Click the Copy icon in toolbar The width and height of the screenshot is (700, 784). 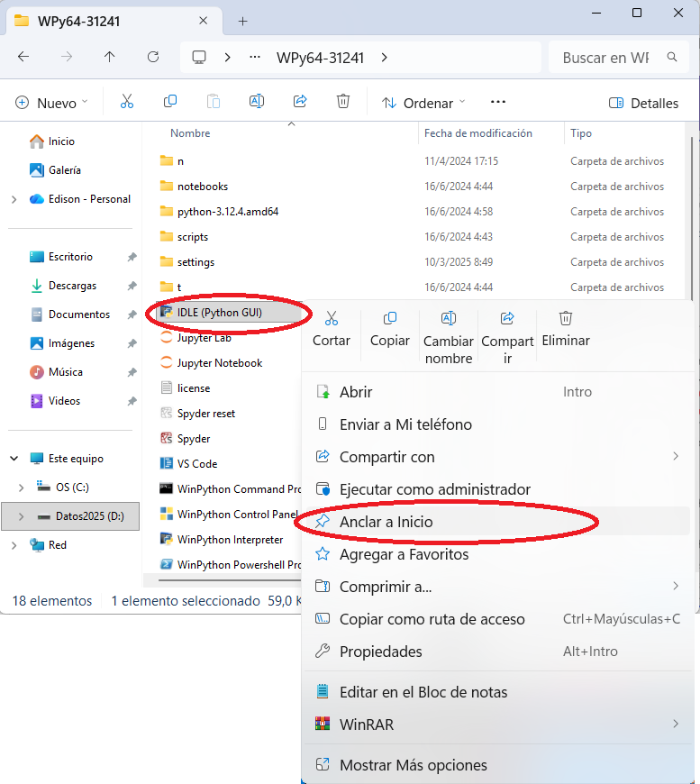pos(170,102)
